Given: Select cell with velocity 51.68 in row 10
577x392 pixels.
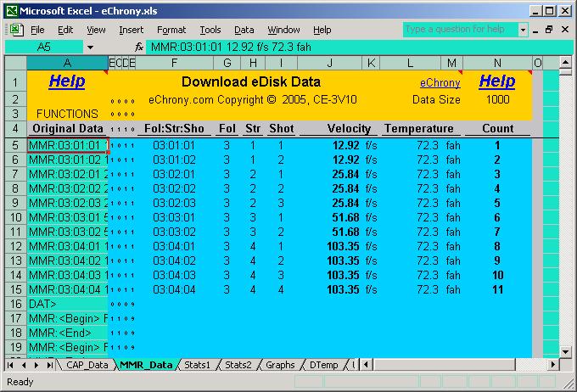Looking at the screenshot, I should click(329, 217).
